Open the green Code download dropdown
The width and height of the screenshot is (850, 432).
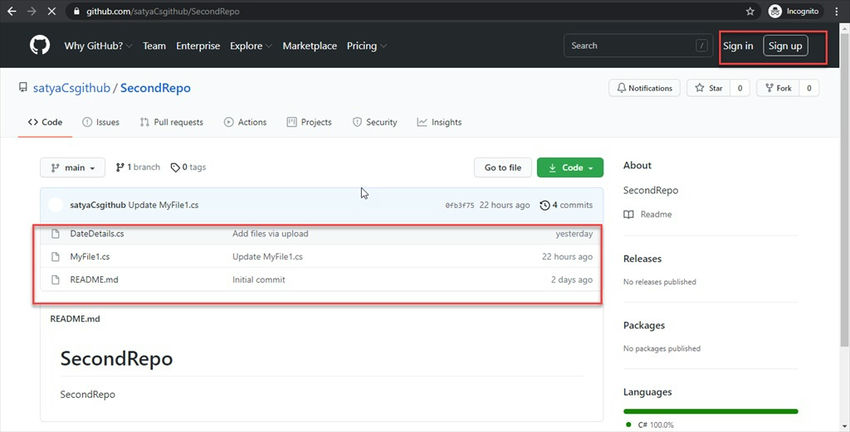(x=570, y=167)
